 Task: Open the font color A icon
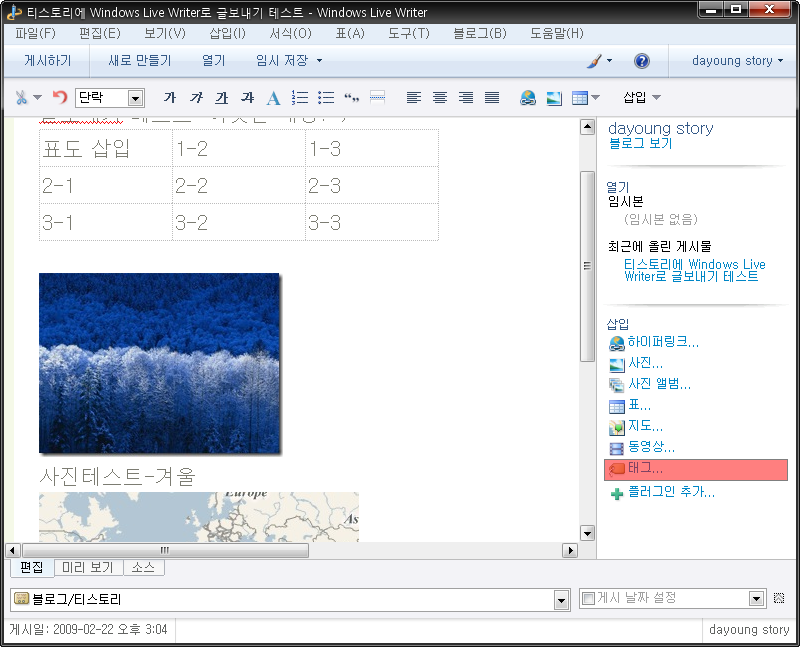pos(273,97)
